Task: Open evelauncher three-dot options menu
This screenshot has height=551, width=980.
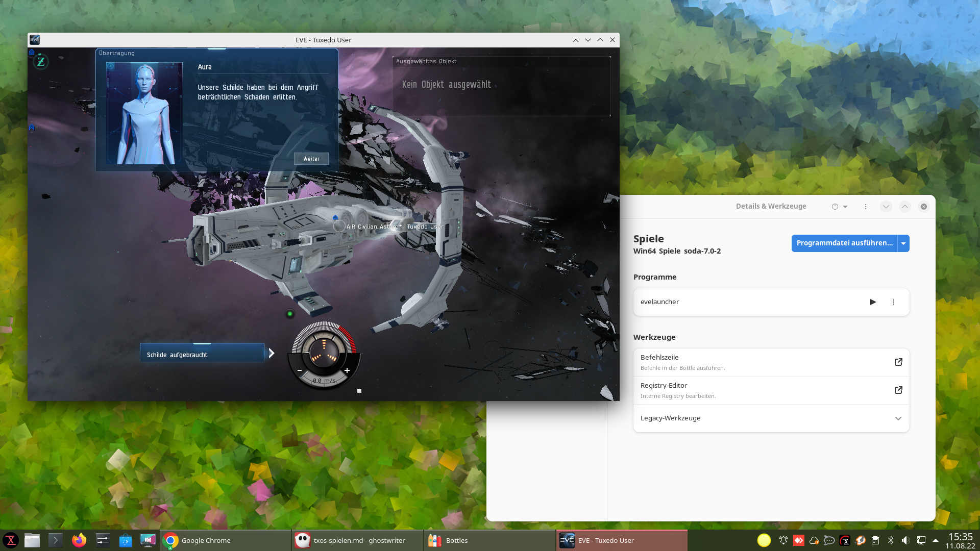Action: pos(894,302)
